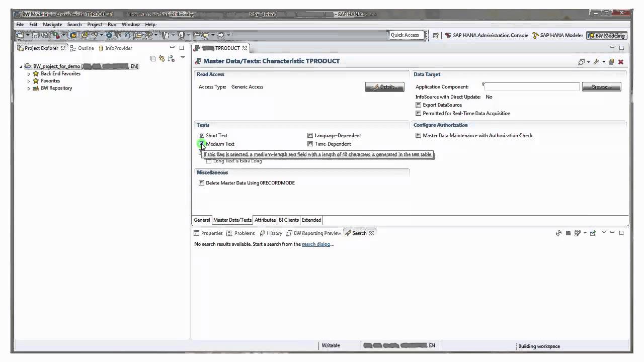Open the Outline view tab
Screen dimensions: 644x362
[x=82, y=48]
